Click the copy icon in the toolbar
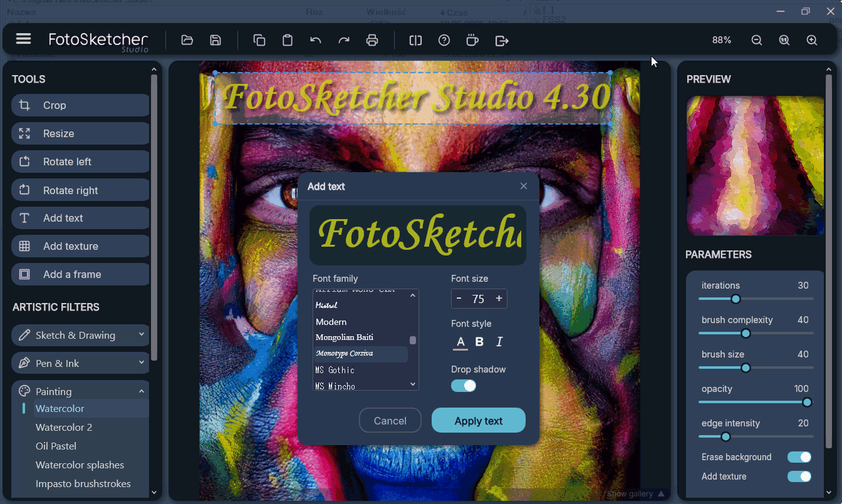842x504 pixels. point(259,40)
